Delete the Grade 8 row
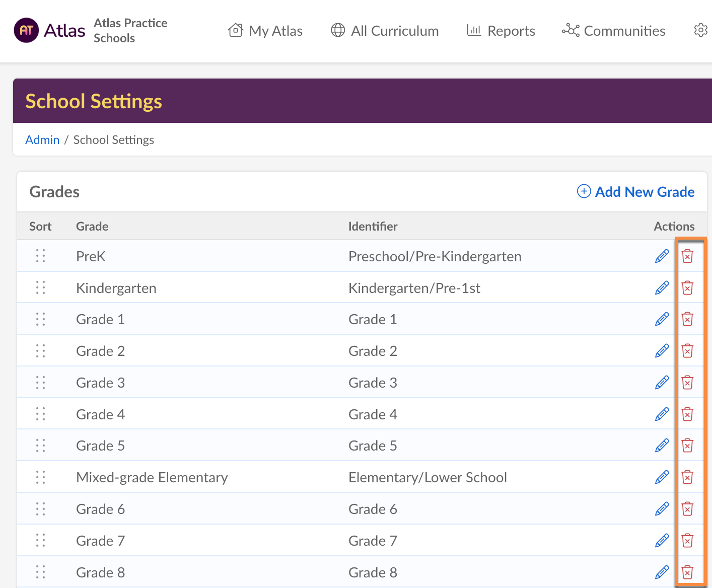Screen dimensions: 712x588 point(687,572)
